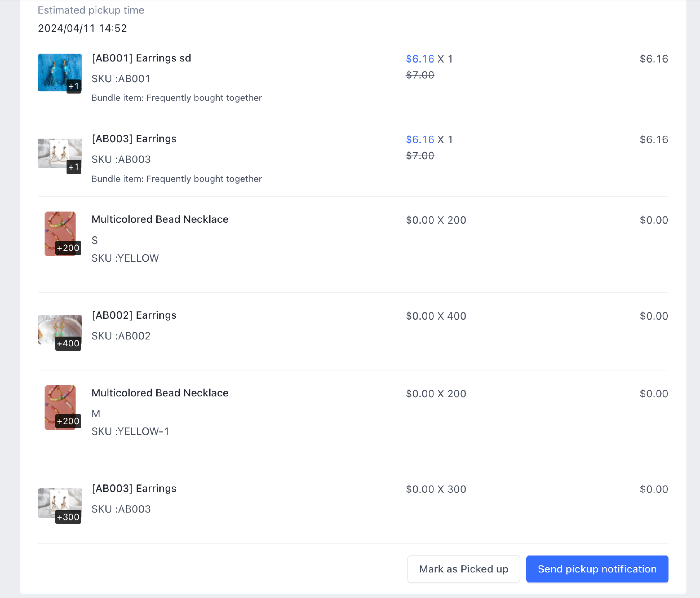
Task: Open the Multicolored Bead Necklace size S title
Action: click(x=160, y=219)
